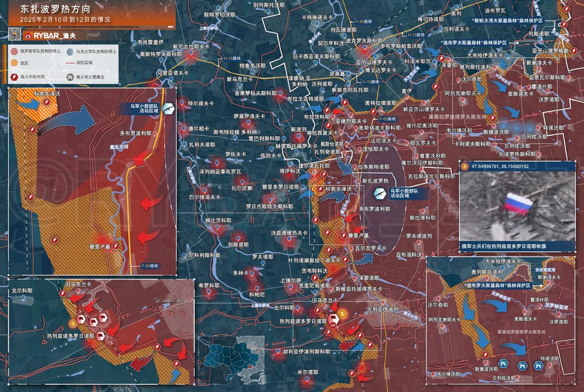Select the red hexagon legend icon for 俄罗斯军队控制的领土
This screenshot has width=584, height=392.
pos(15,52)
